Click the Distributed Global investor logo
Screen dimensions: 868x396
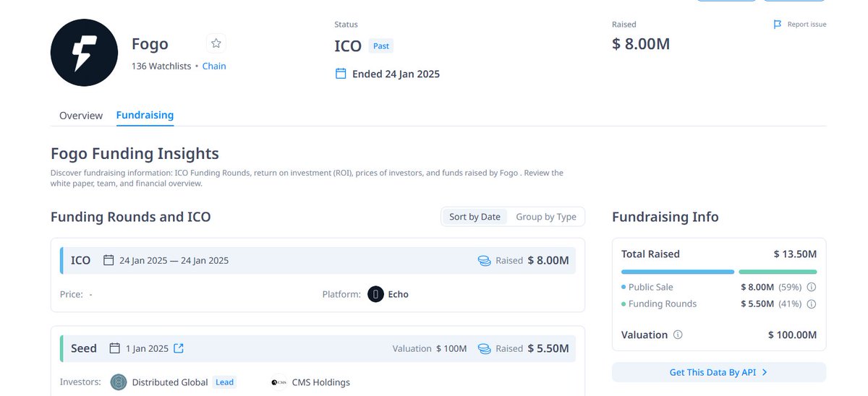tap(119, 382)
